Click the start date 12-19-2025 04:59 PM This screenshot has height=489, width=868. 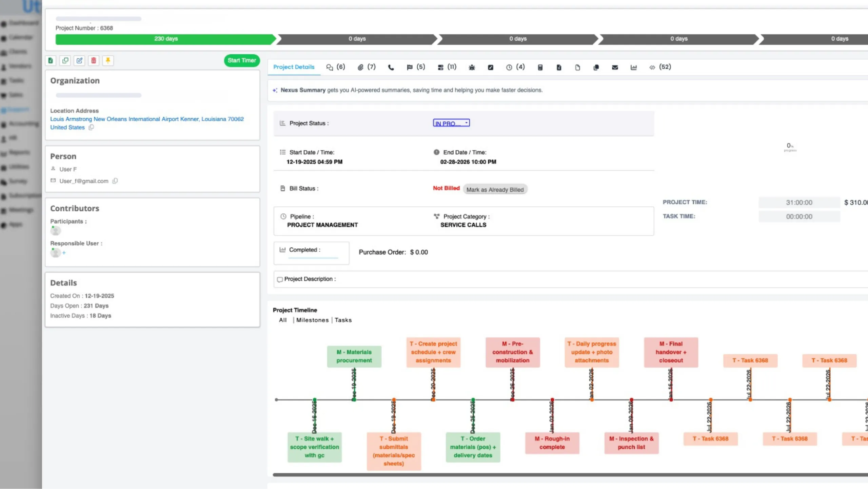pos(314,162)
